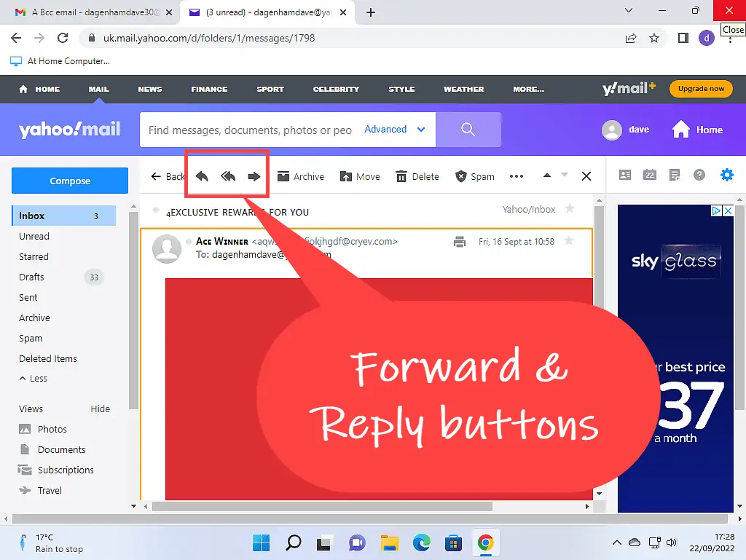Screen dimensions: 746x560
Task: Go Back to the message list
Action: (x=168, y=176)
